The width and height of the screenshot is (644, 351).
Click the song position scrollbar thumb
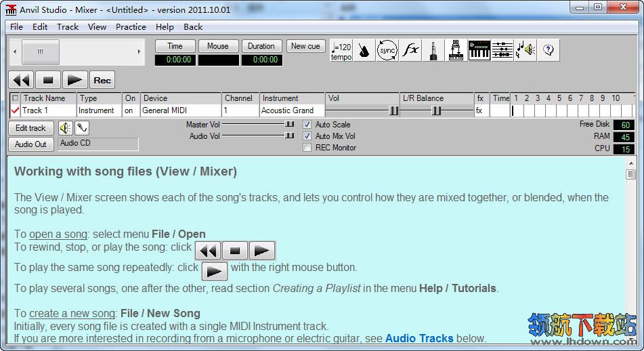[40, 51]
